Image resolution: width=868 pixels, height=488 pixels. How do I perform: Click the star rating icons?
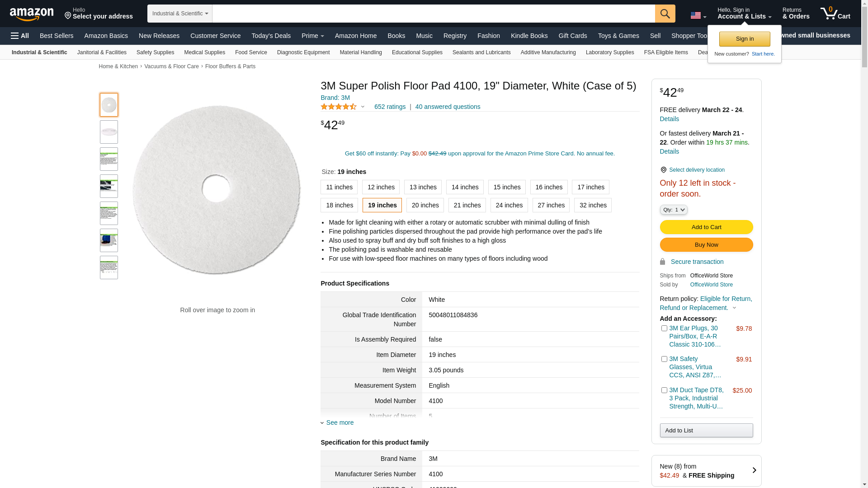pos(339,107)
